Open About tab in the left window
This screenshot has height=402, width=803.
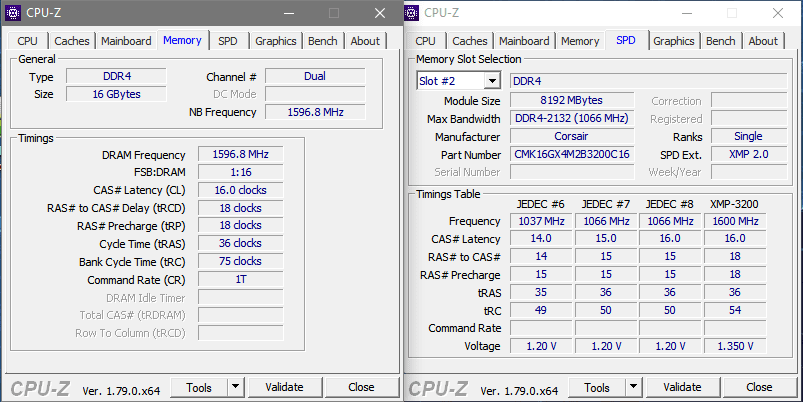365,41
